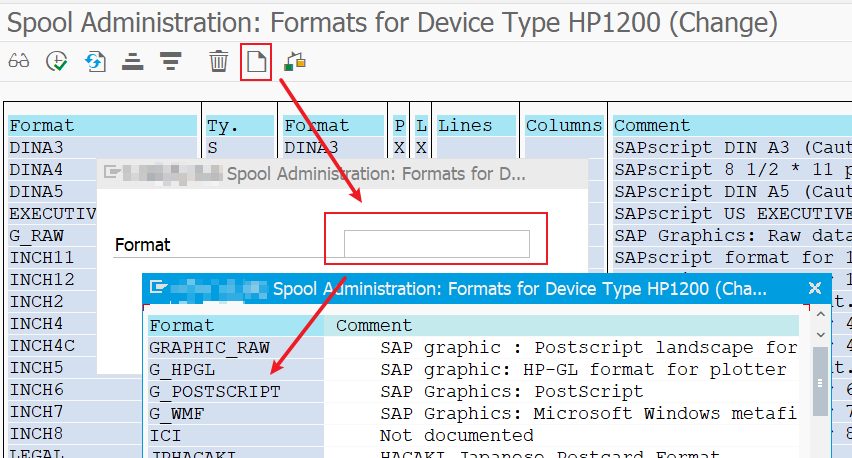Open the menu icon of Format dialog title

[112, 173]
